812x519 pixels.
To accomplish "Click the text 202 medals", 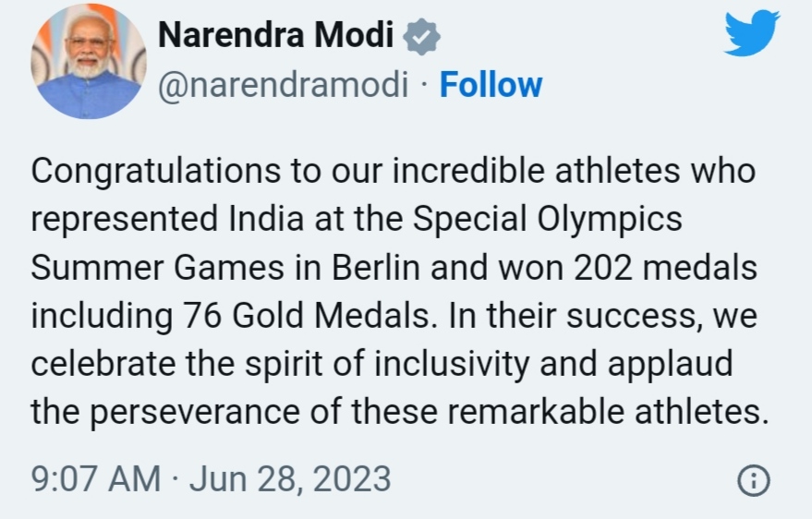I will (x=665, y=268).
